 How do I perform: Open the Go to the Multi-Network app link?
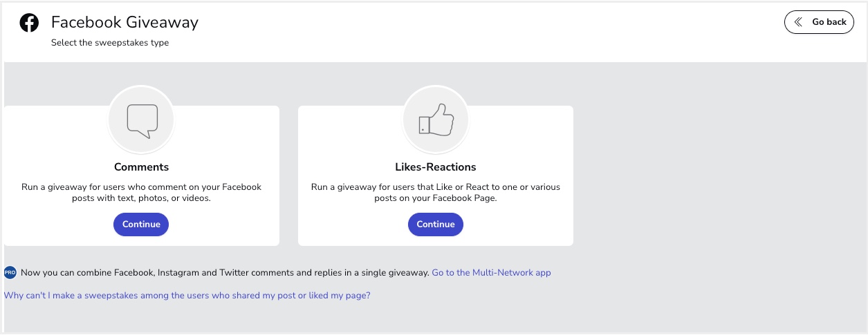coord(491,273)
